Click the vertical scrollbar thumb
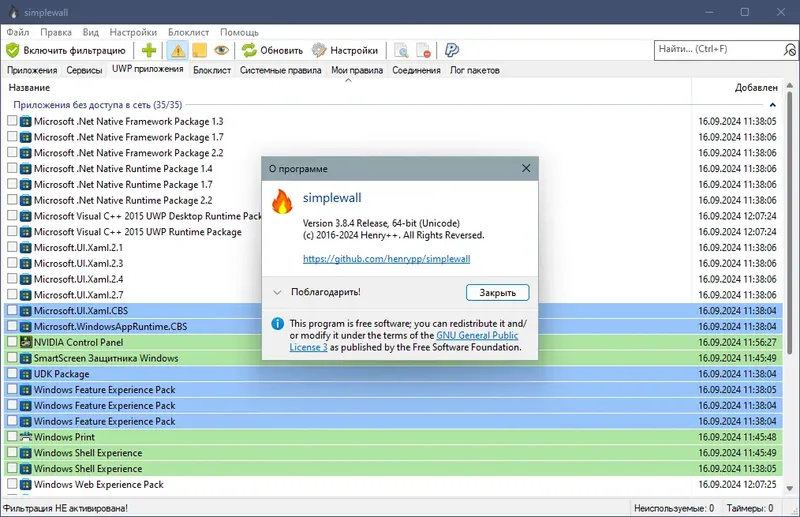The width and height of the screenshot is (800, 517). 790,223
